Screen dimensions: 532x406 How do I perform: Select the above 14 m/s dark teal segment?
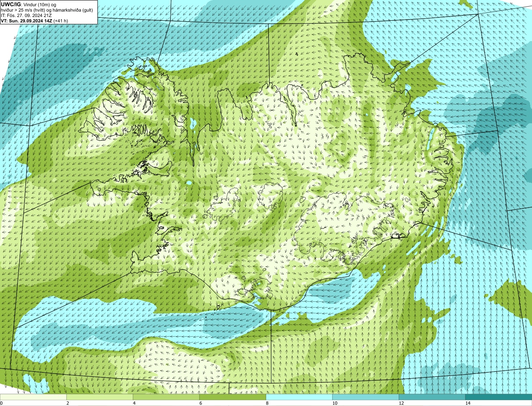click(x=499, y=397)
